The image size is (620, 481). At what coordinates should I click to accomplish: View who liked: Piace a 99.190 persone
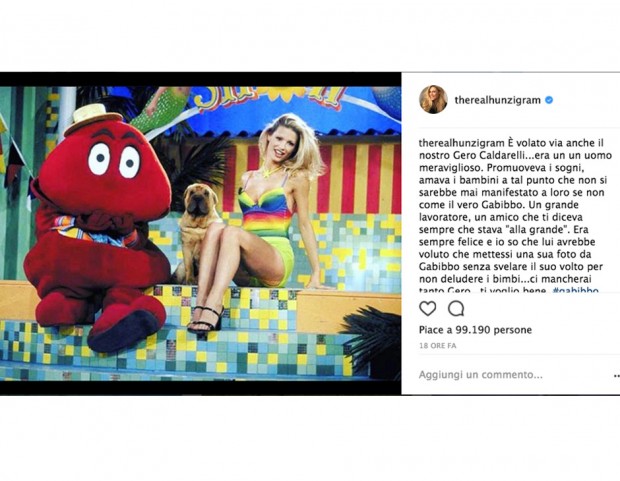tap(475, 330)
